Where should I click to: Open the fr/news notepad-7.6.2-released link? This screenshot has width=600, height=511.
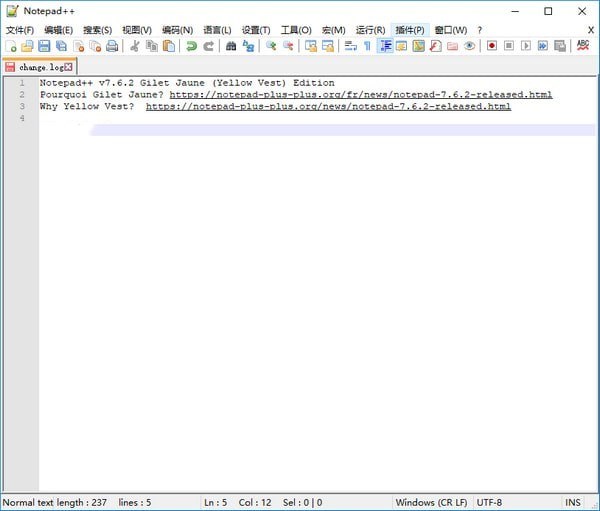(361, 95)
